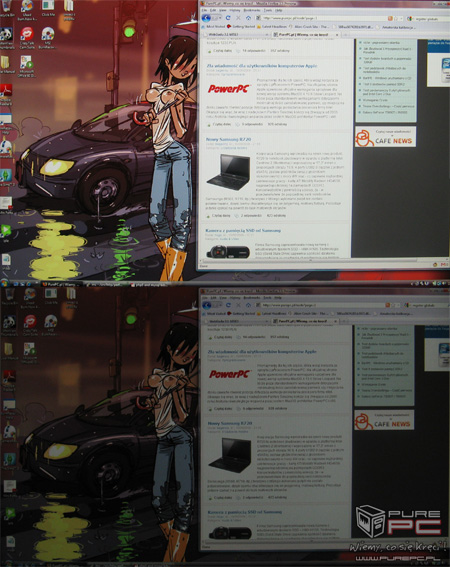
Task: Open the Adobe Reader shortcut on brighter desktop
Action: pos(6,95)
